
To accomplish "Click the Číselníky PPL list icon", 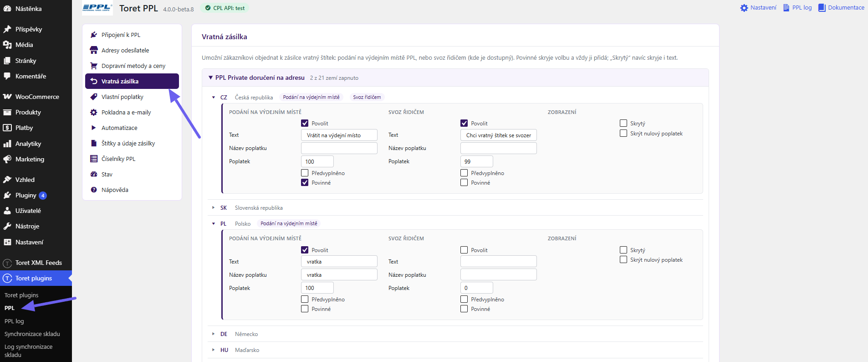I will [94, 159].
